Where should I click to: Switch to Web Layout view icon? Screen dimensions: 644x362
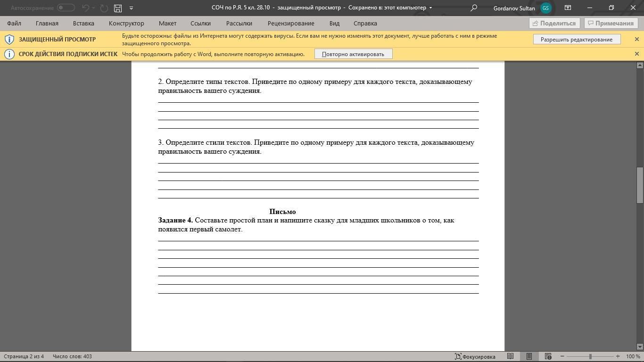pyautogui.click(x=548, y=356)
